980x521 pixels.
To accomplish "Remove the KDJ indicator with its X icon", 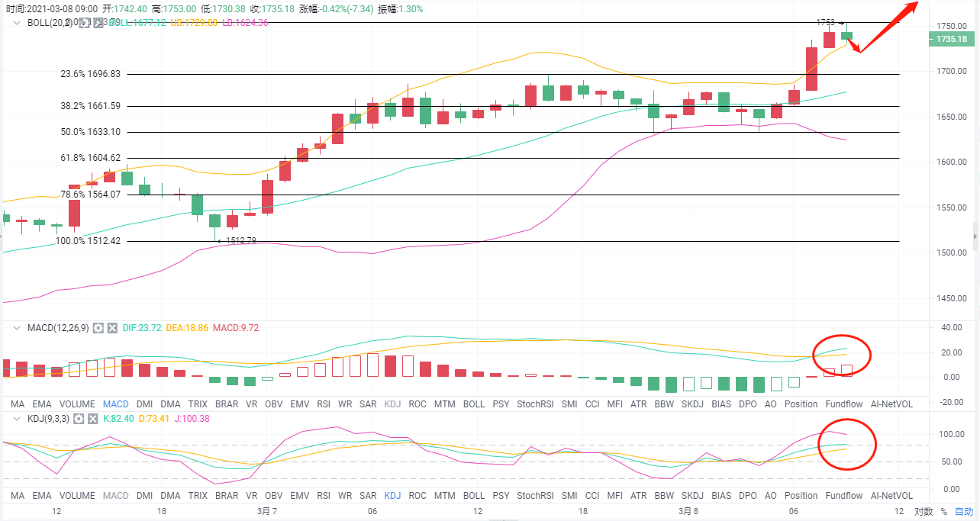I will (x=93, y=419).
